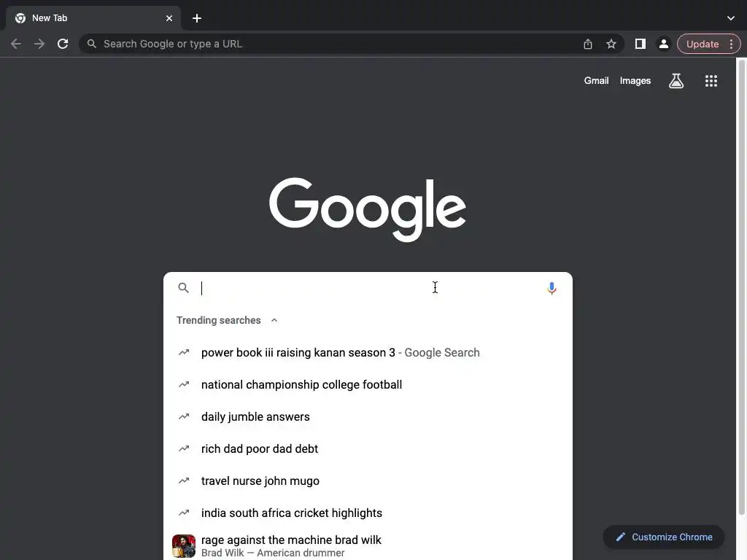The height and width of the screenshot is (560, 747).
Task: Click the Update button
Action: [x=703, y=44]
